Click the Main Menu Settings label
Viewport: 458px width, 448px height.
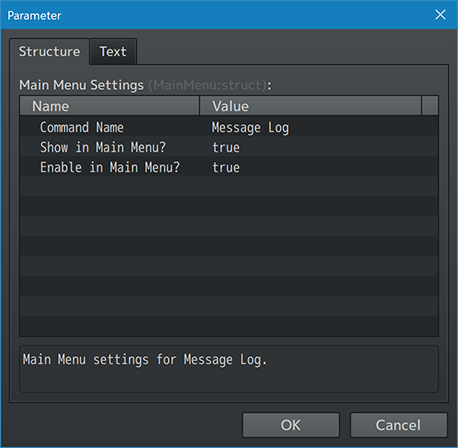pyautogui.click(x=81, y=85)
